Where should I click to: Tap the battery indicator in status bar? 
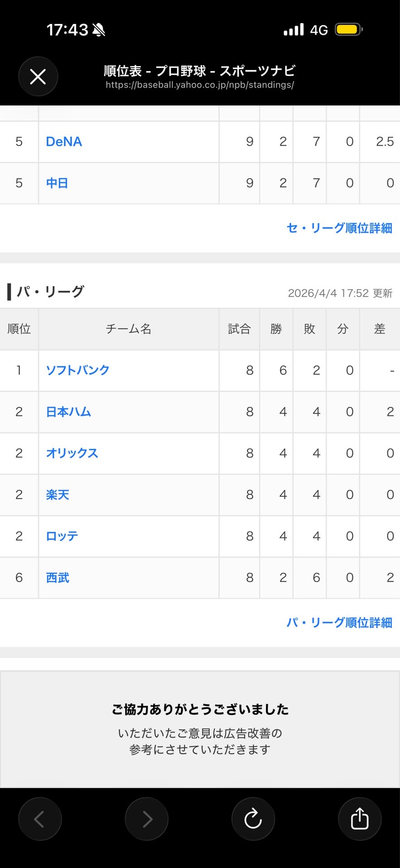pyautogui.click(x=348, y=30)
